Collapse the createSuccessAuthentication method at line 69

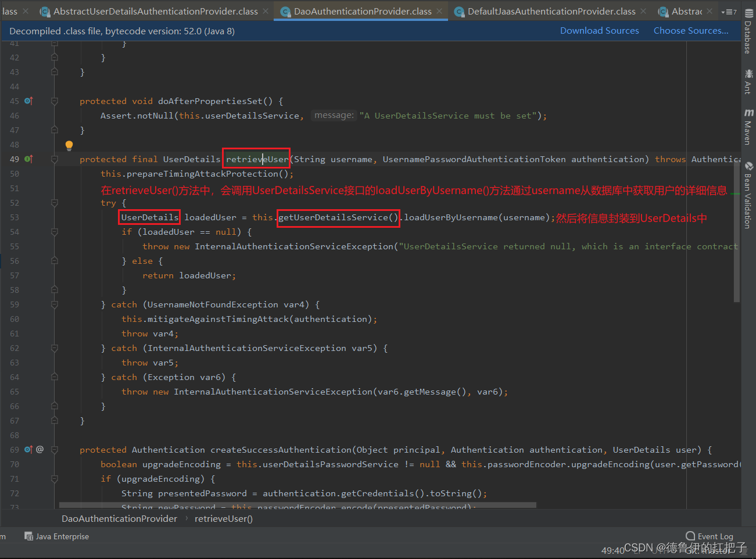coord(55,450)
